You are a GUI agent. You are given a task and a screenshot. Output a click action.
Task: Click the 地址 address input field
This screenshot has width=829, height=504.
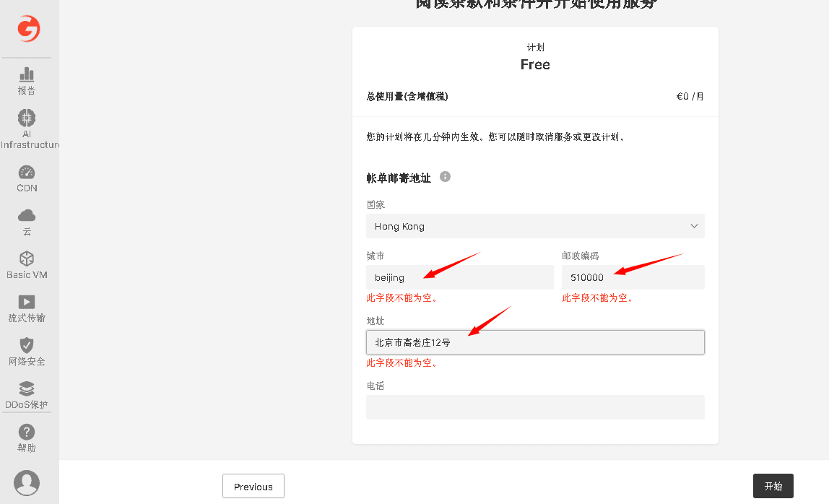pyautogui.click(x=534, y=342)
